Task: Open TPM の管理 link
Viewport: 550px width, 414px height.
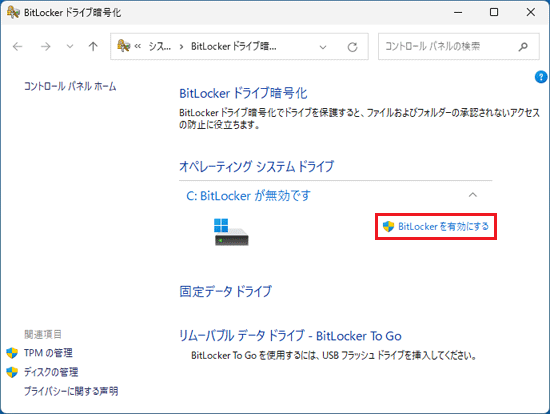Action: tap(48, 353)
